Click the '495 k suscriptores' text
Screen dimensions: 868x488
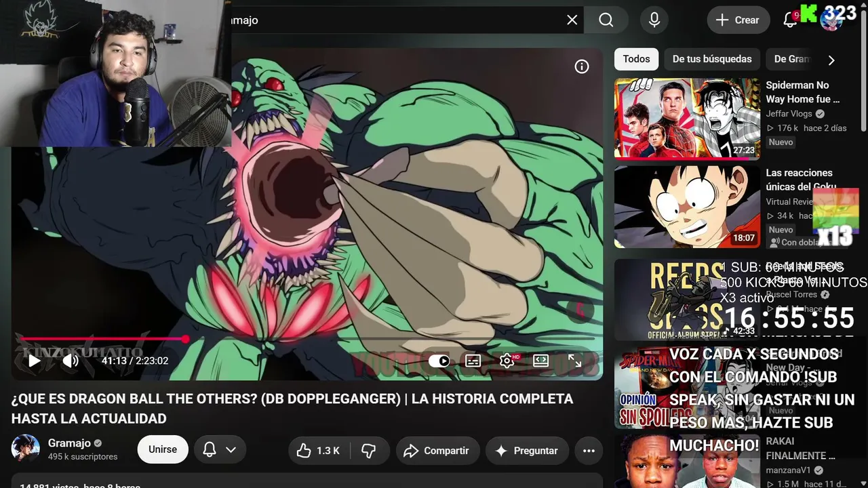pyautogui.click(x=83, y=457)
